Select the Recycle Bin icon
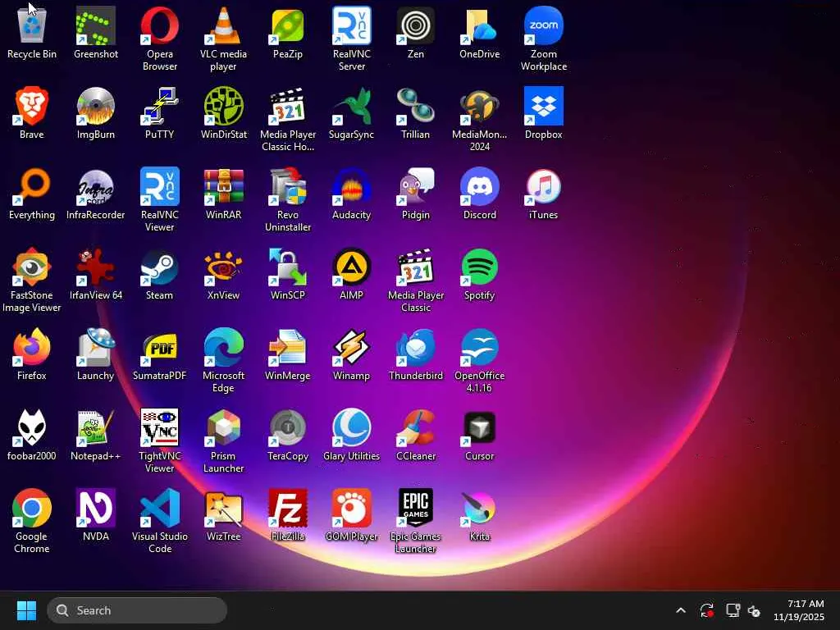 (x=32, y=27)
